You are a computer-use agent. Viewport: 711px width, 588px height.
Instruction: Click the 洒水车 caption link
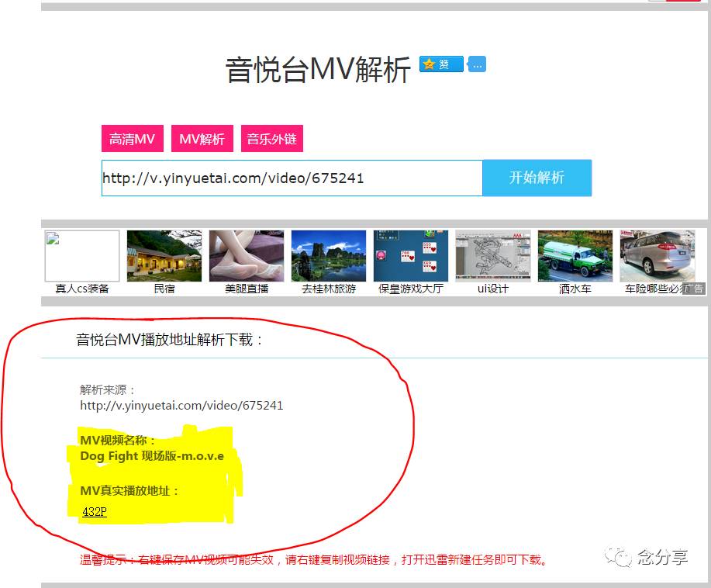click(x=575, y=289)
